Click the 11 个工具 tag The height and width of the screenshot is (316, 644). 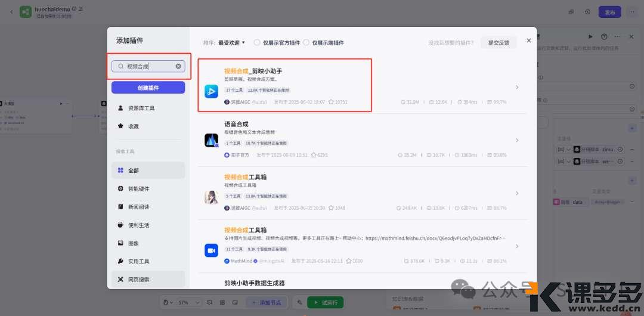(234, 249)
